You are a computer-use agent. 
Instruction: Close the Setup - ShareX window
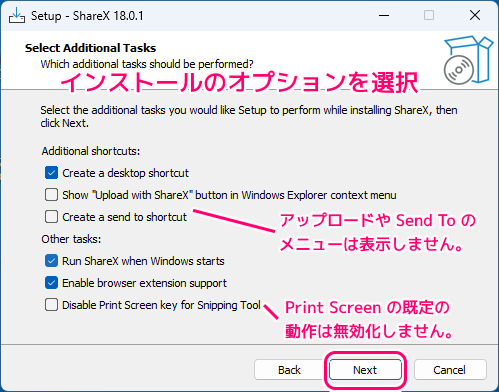[x=475, y=15]
